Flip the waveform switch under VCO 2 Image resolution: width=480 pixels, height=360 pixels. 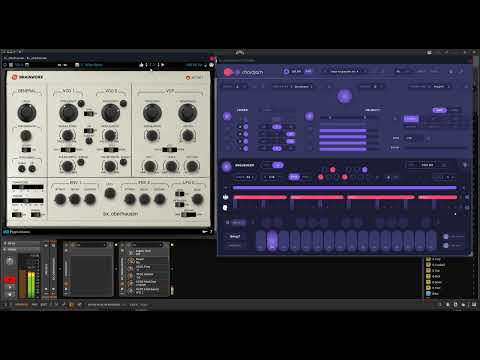111,150
